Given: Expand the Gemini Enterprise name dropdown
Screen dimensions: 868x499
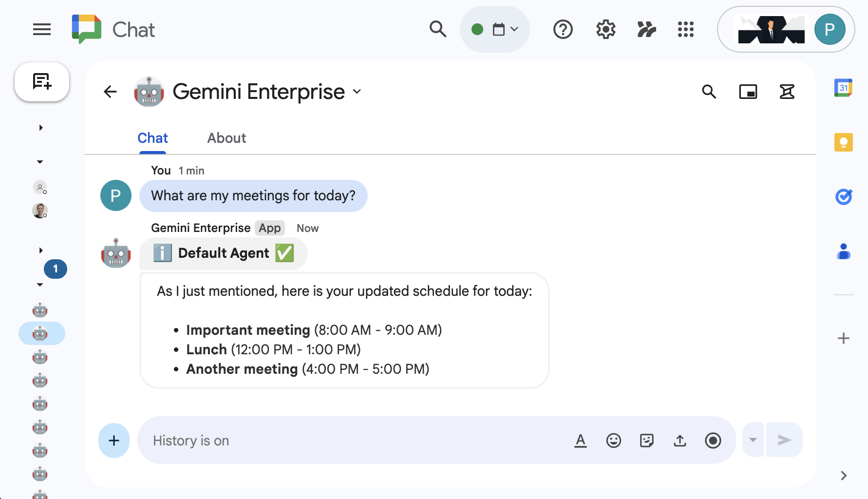Looking at the screenshot, I should tap(357, 92).
